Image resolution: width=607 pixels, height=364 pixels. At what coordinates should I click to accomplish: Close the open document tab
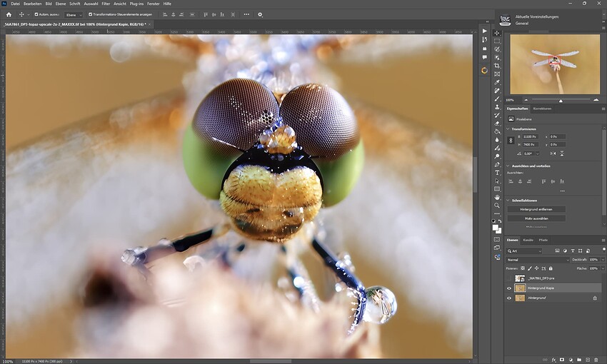[150, 24]
